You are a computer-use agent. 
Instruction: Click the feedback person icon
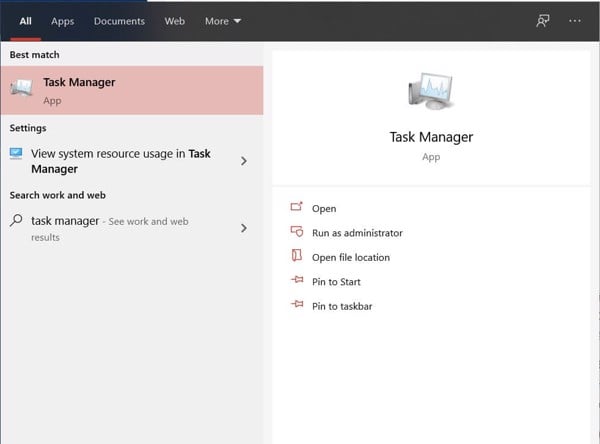tap(543, 21)
